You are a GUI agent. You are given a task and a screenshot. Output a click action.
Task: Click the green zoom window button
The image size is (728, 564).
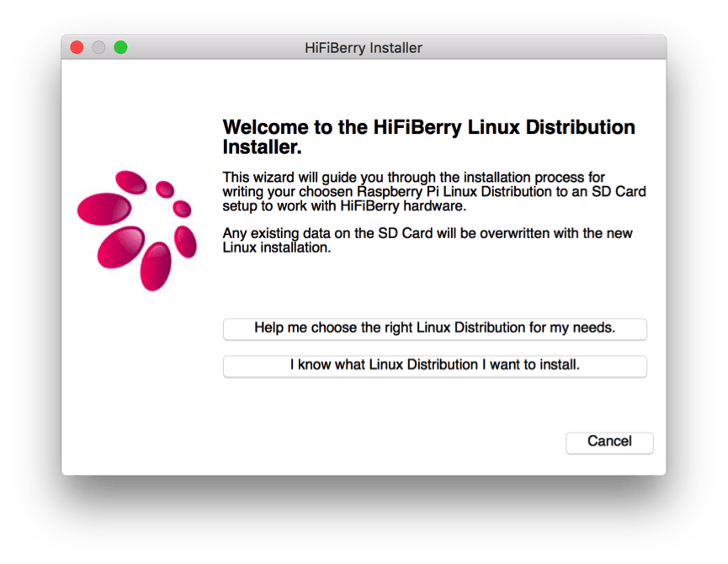pos(120,47)
